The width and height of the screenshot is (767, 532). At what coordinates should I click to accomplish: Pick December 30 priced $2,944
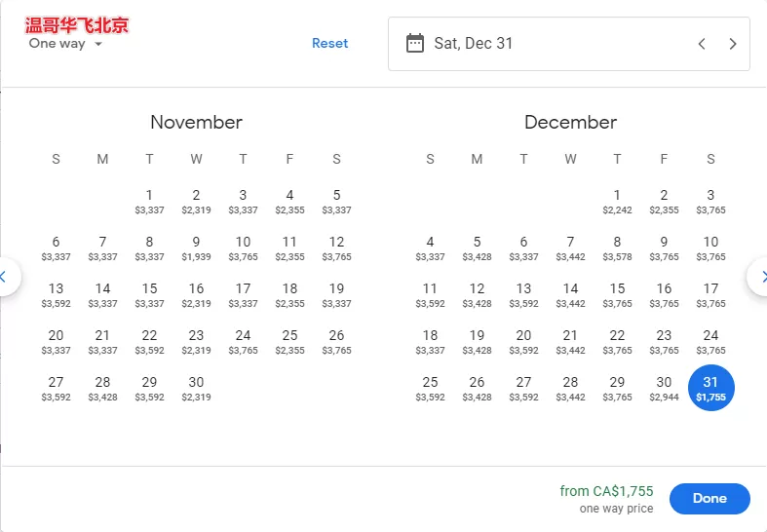[664, 388]
